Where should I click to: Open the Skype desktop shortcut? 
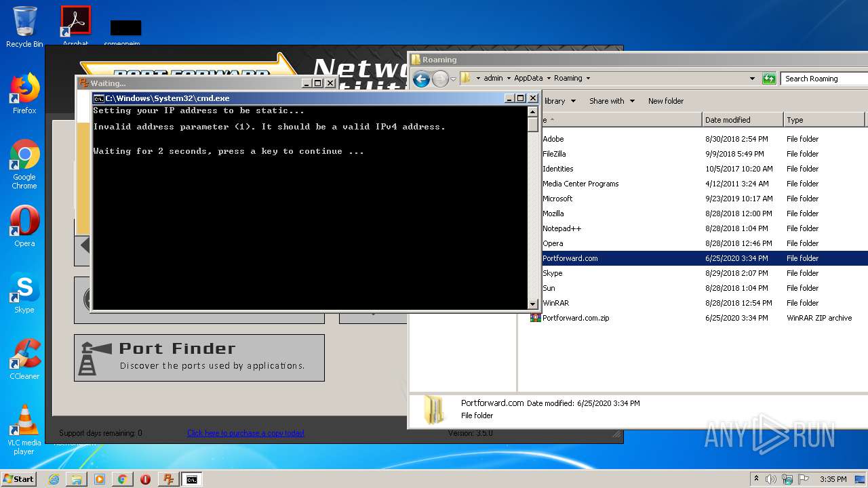click(x=24, y=293)
